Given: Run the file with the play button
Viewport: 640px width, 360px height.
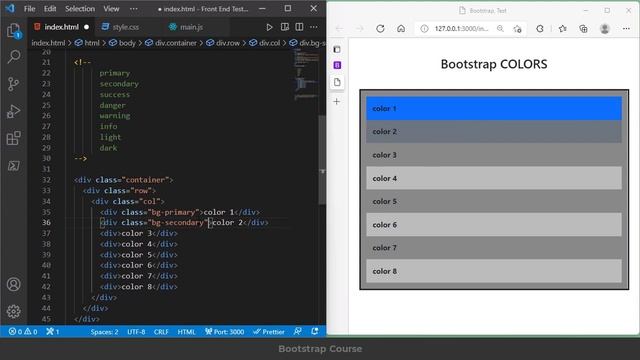Looking at the screenshot, I should 269,27.
